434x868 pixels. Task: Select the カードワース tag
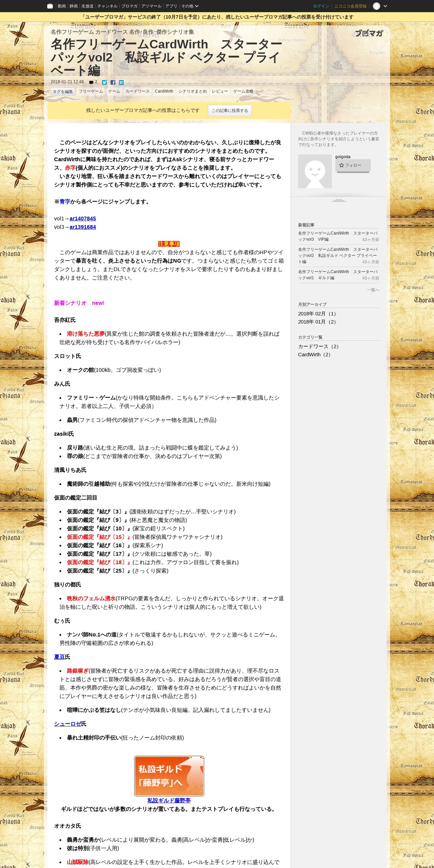coord(137,91)
